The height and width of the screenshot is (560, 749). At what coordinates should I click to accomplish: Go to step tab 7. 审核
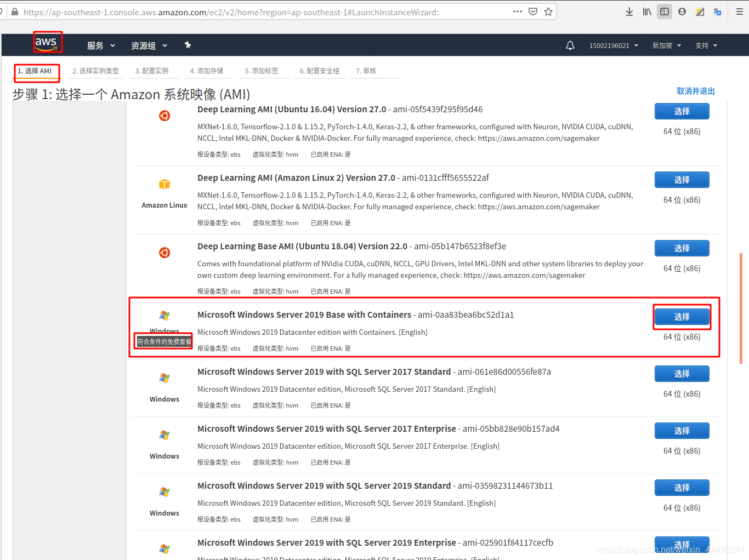coord(366,71)
